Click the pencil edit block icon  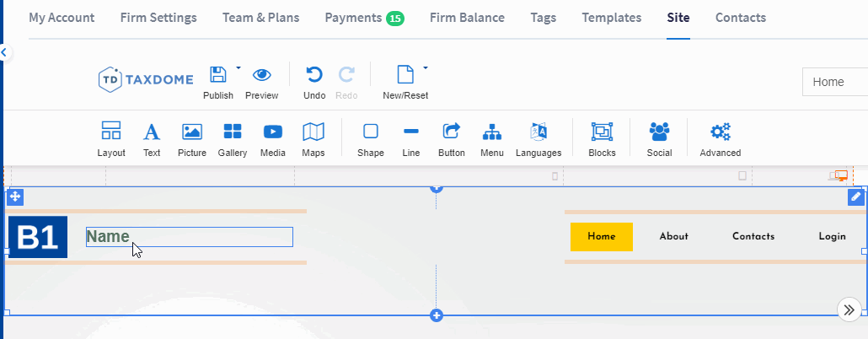pyautogui.click(x=855, y=196)
